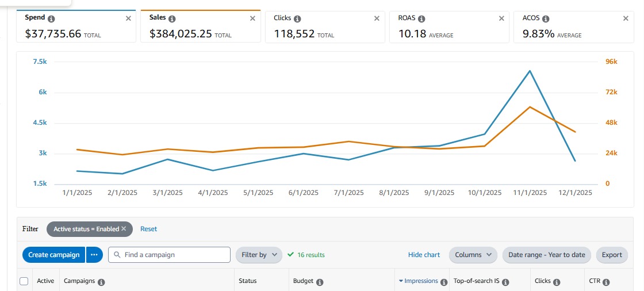The height and width of the screenshot is (291, 644).
Task: Sort by the Impressions column header
Action: (x=421, y=281)
